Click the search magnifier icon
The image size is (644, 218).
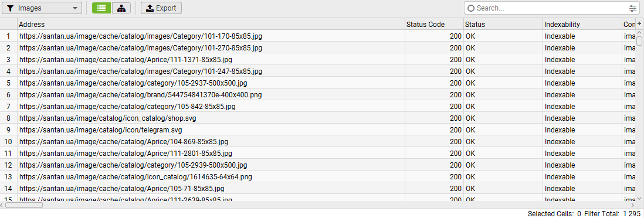[470, 8]
